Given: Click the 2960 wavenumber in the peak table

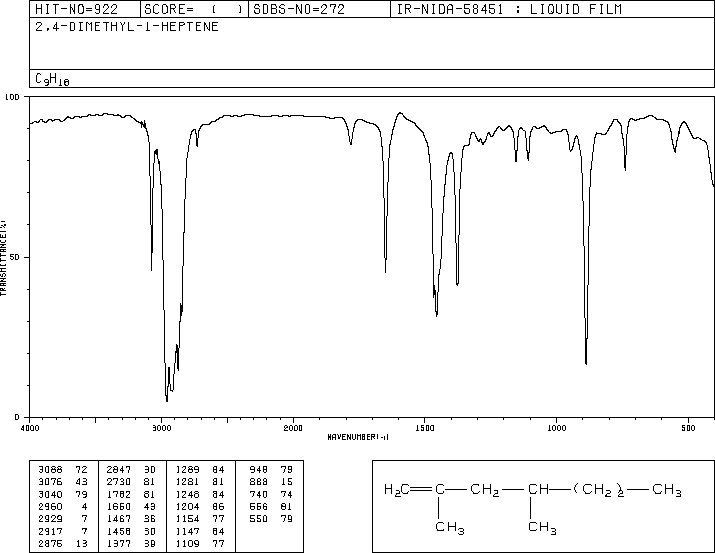Looking at the screenshot, I should [x=50, y=506].
